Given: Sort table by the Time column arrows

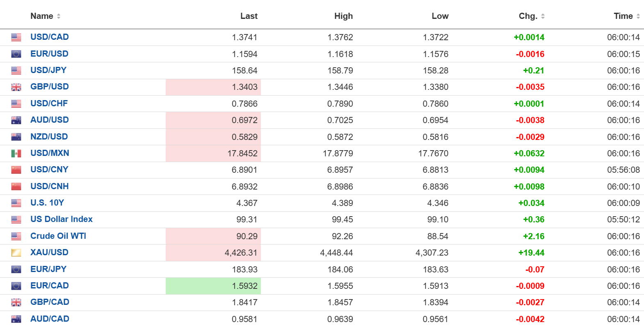Looking at the screenshot, I should point(638,16).
